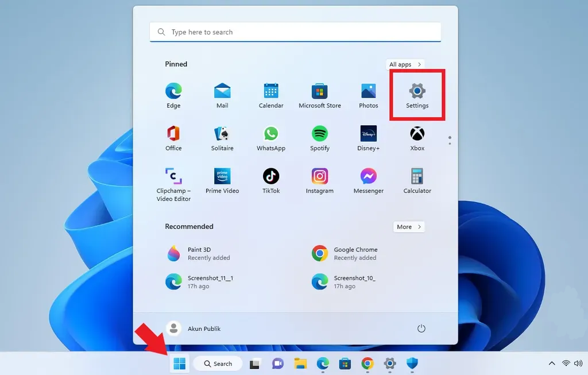Open Microsoft Store from the pinned apps
This screenshot has height=375, width=588.
point(319,96)
